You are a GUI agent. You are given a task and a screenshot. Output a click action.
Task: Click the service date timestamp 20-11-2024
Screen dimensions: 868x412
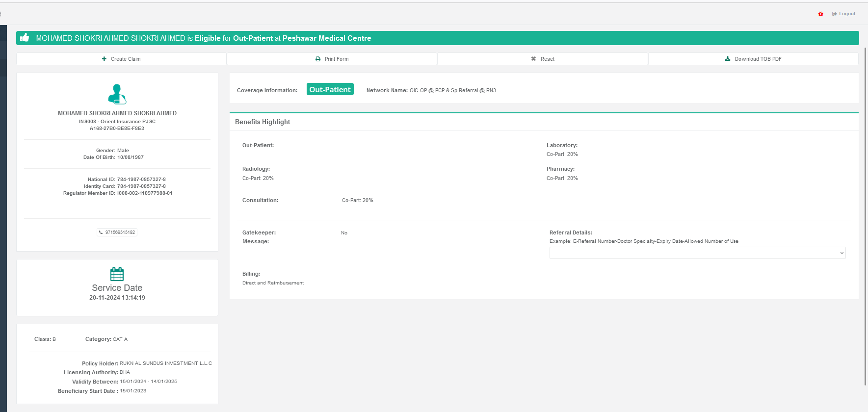117,298
